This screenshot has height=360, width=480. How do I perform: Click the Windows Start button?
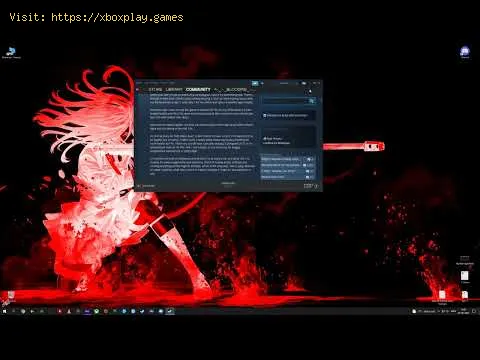click(x=4, y=311)
